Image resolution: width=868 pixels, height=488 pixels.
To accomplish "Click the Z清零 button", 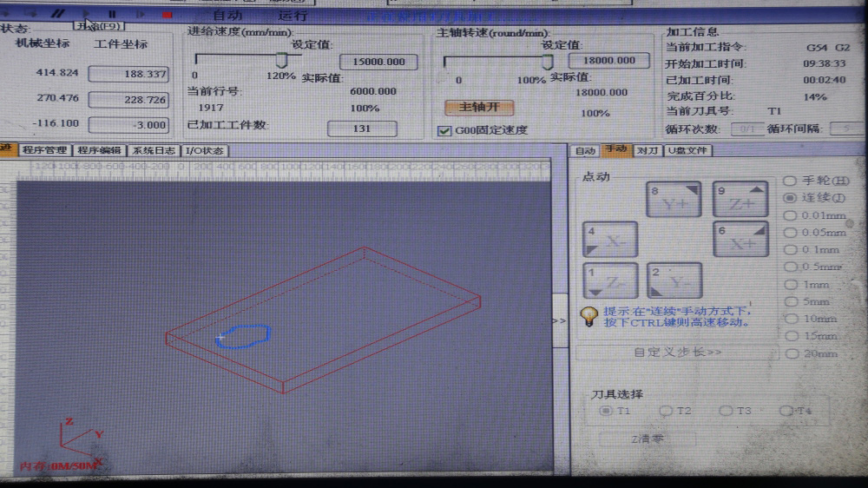I will tap(648, 439).
